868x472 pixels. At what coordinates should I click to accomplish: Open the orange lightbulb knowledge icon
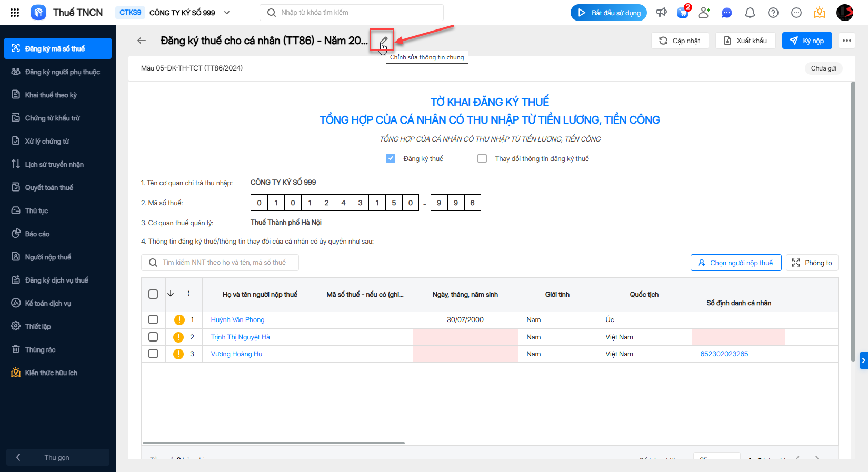tap(820, 13)
